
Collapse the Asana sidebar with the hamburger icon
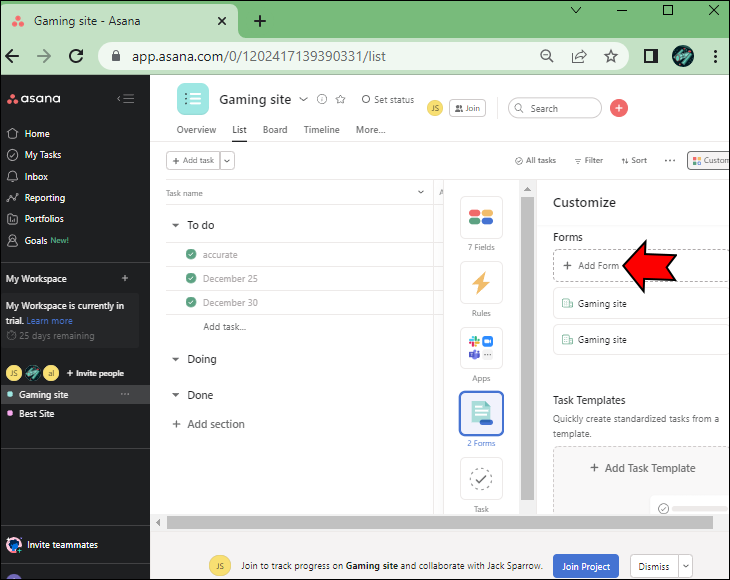click(x=126, y=99)
